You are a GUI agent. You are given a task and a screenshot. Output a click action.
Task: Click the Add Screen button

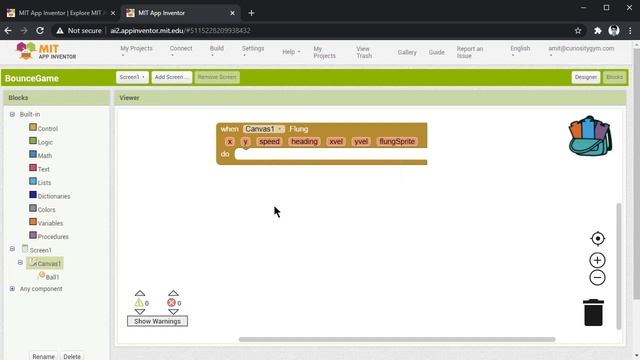click(x=171, y=77)
